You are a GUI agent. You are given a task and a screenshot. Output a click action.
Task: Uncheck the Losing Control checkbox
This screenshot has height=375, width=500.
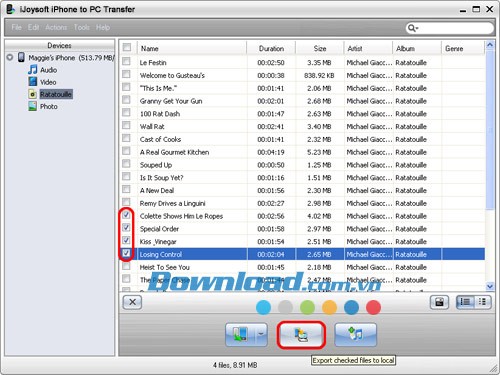point(126,253)
